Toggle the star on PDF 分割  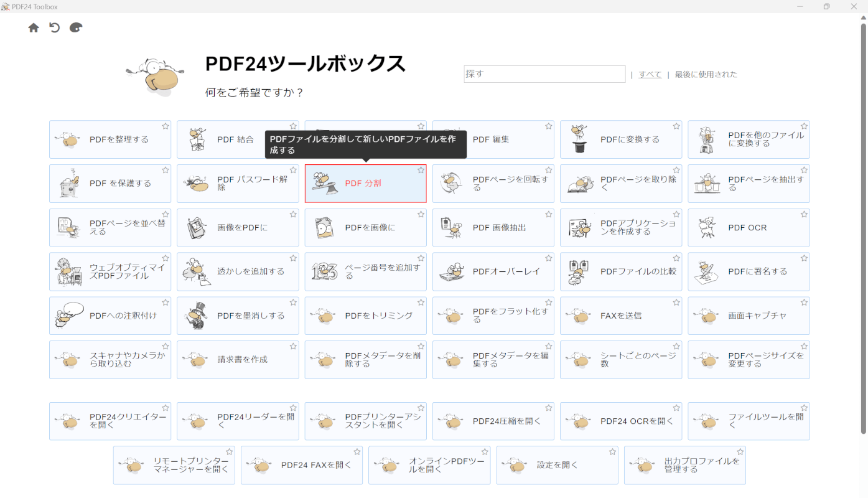[x=421, y=170]
